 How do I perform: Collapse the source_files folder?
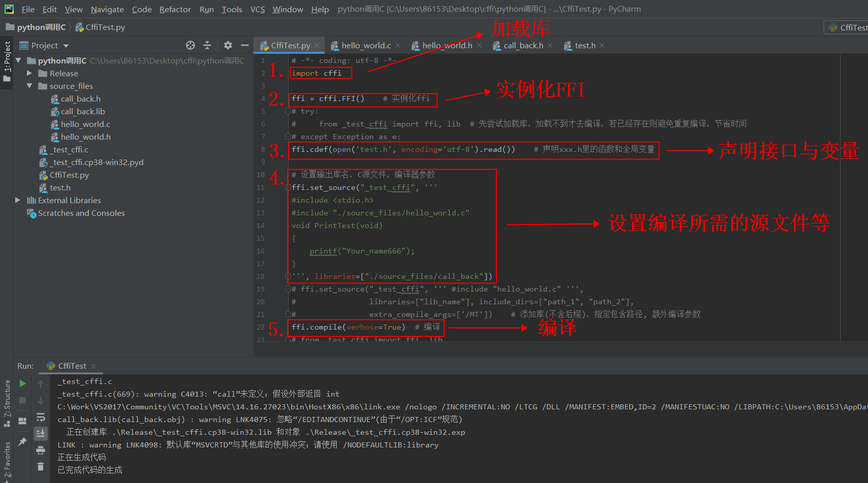click(x=29, y=86)
